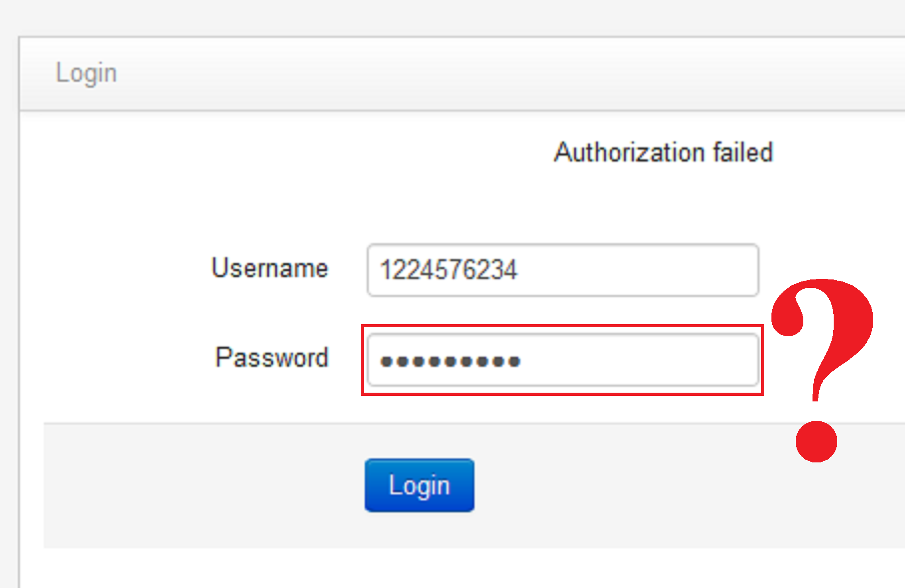
Task: Click the Username label
Action: 270,268
